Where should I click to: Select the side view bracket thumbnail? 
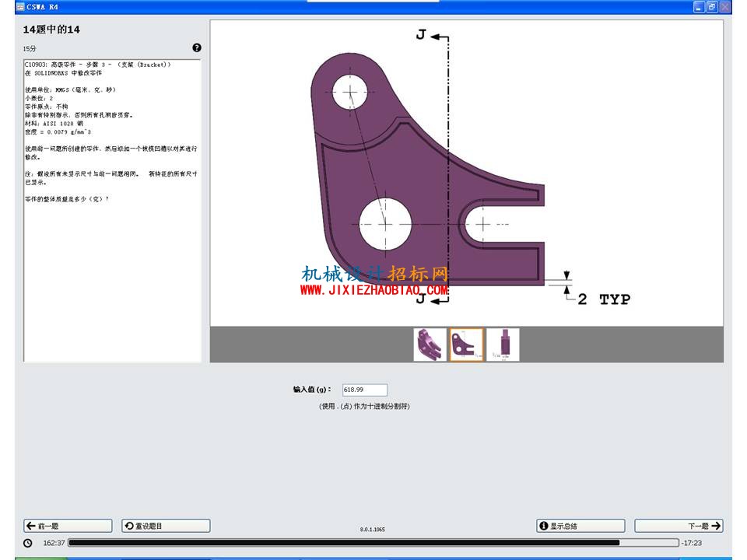point(503,345)
